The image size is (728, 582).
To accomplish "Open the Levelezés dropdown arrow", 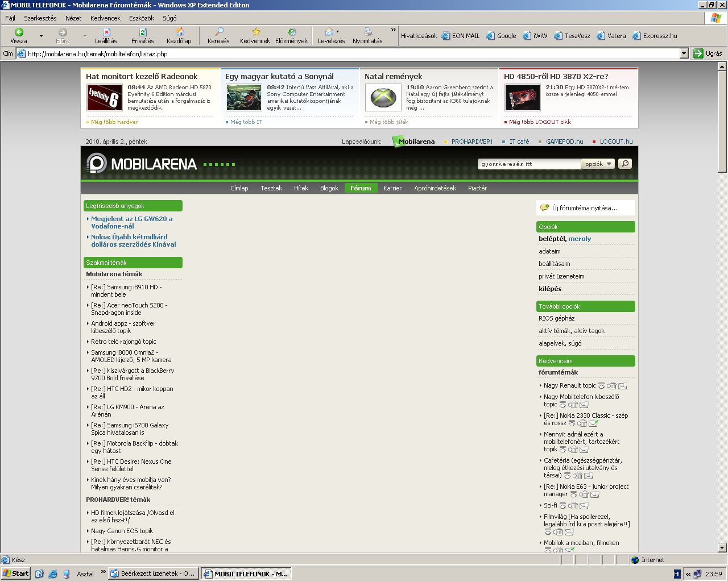I will coord(337,32).
